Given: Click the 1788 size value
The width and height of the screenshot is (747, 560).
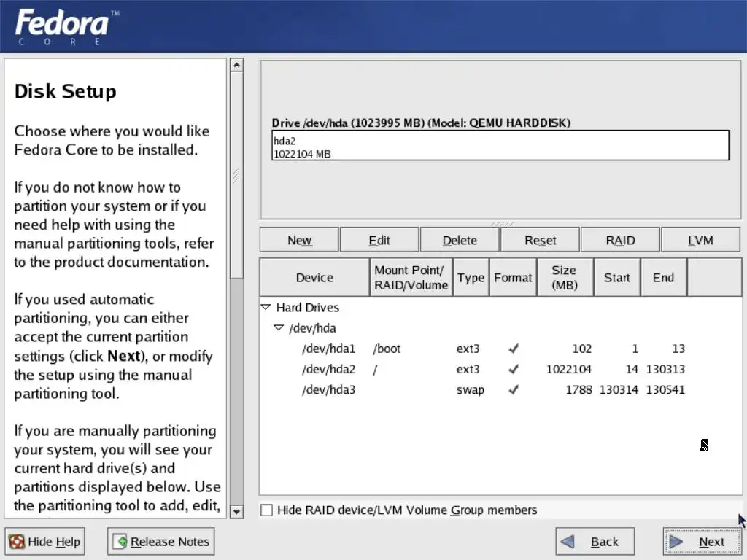Looking at the screenshot, I should (578, 389).
